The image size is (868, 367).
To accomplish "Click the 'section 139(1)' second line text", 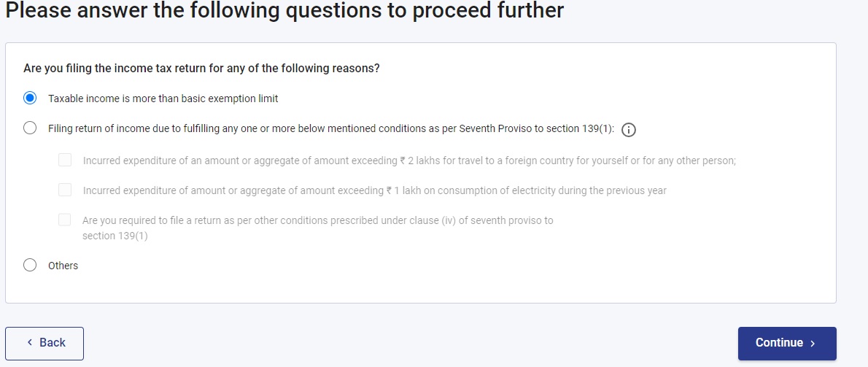I will click(x=115, y=236).
